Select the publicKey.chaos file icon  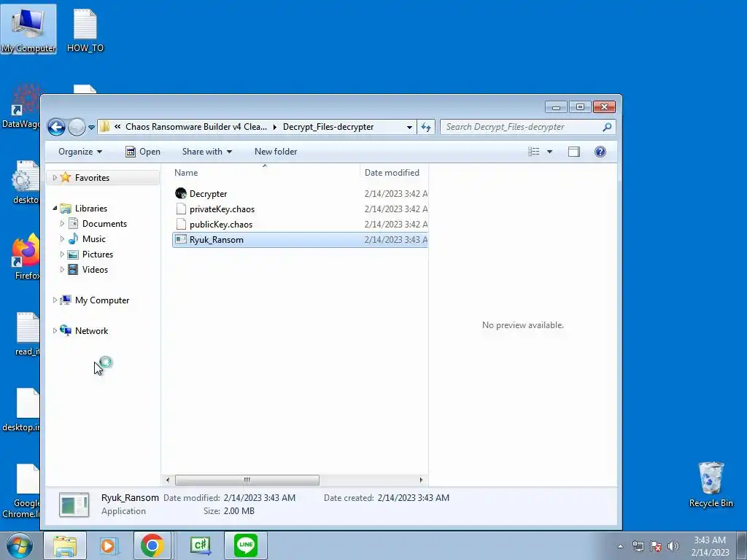pyautogui.click(x=181, y=225)
